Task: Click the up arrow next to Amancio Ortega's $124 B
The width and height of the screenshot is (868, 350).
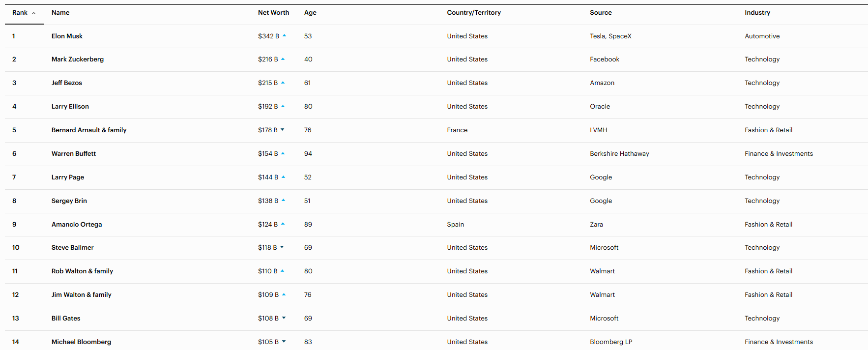Action: 283,224
